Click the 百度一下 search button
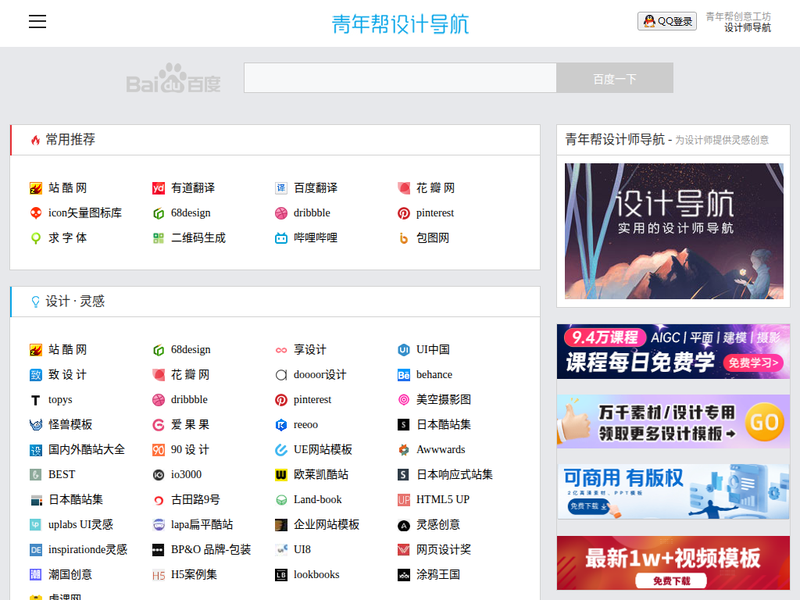 coord(615,78)
